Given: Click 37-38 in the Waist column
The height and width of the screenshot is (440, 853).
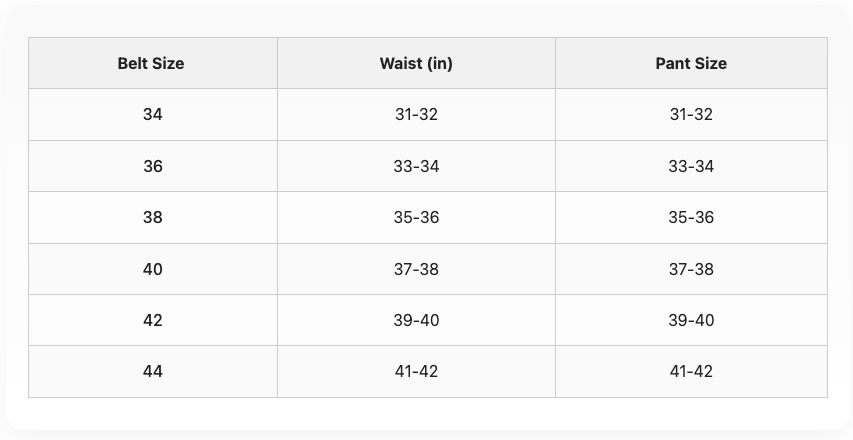Looking at the screenshot, I should click(x=416, y=269).
